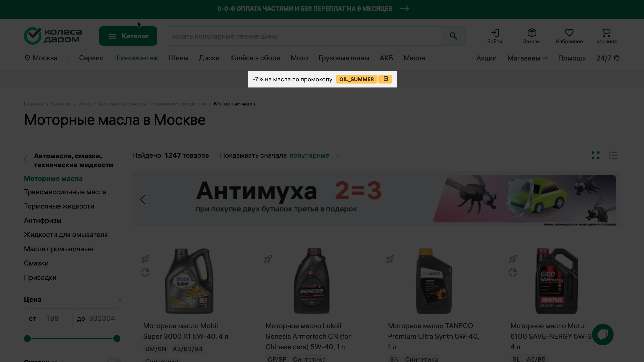The height and width of the screenshot is (362, 644).
Task: Toggle the Скидки discounts switch
Action: pos(114,360)
